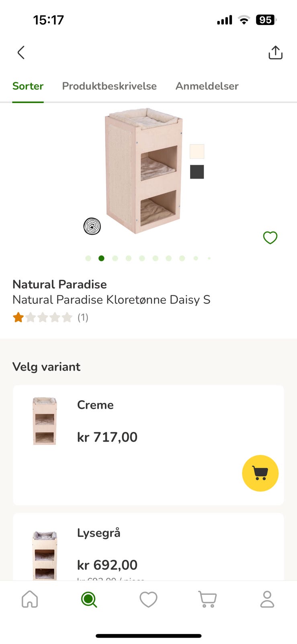This screenshot has width=297, height=644.
Task: Select the Sorter tab
Action: [x=28, y=86]
